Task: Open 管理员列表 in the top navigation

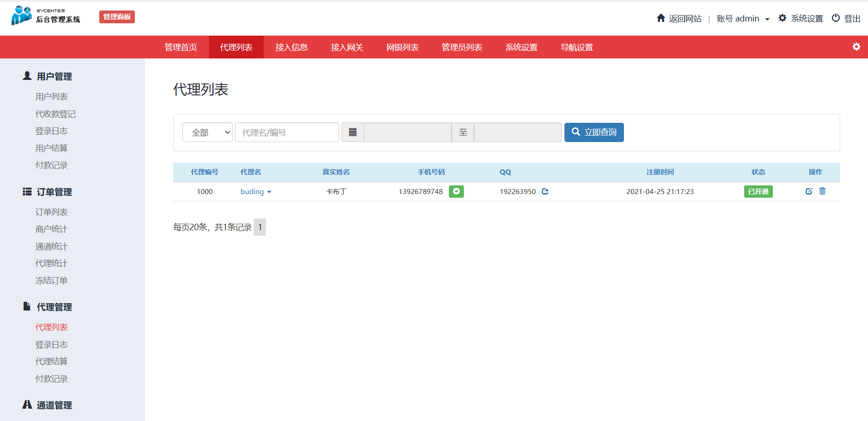Action: pyautogui.click(x=462, y=47)
